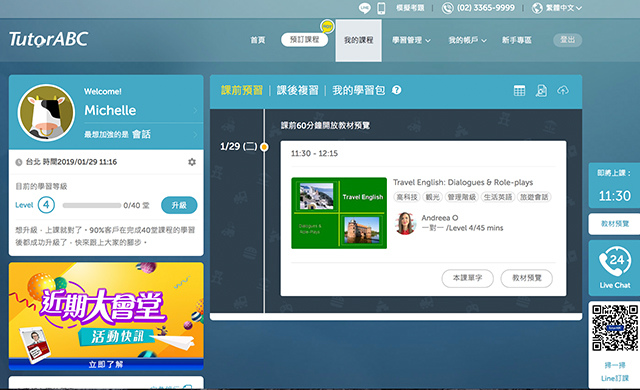This screenshot has height=390, width=640.
Task: Click the Line訂課 QR code
Action: (615, 328)
